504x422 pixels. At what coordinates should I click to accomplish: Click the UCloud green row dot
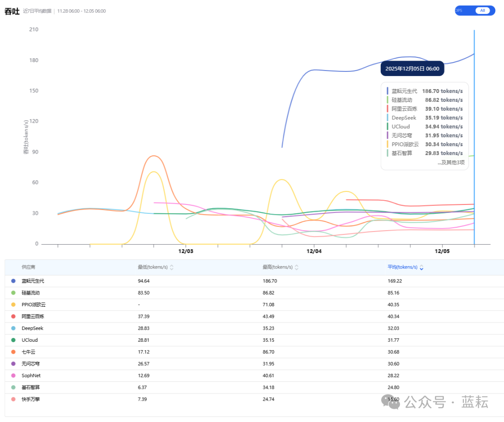[13, 340]
